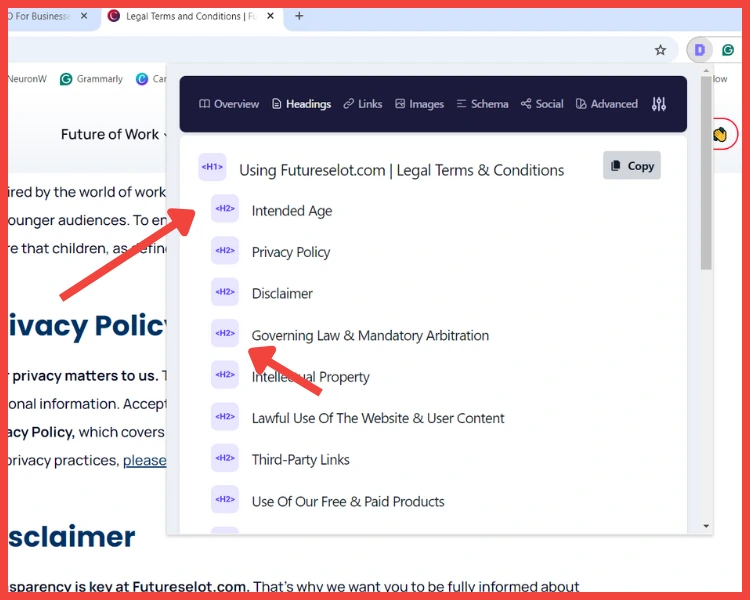Open extension settings sliders icon
The width and height of the screenshot is (750, 600).
pos(659,104)
